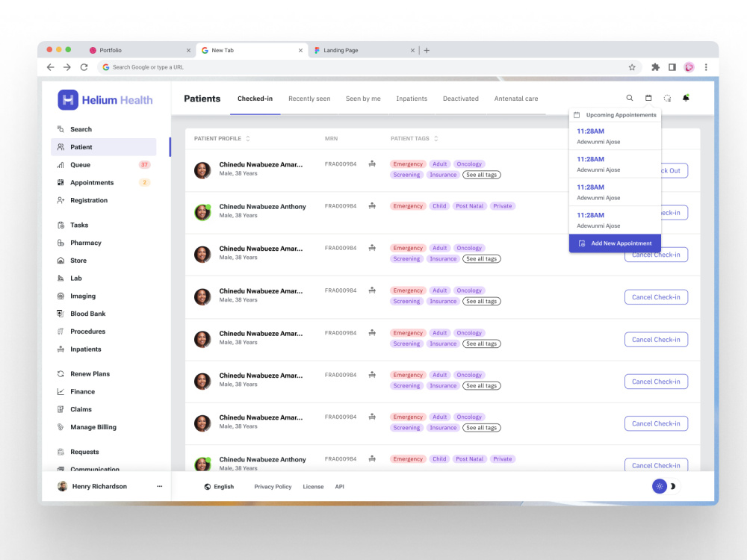Image resolution: width=747 pixels, height=560 pixels.
Task: Enable light mode with the sun toggle
Action: (x=660, y=486)
